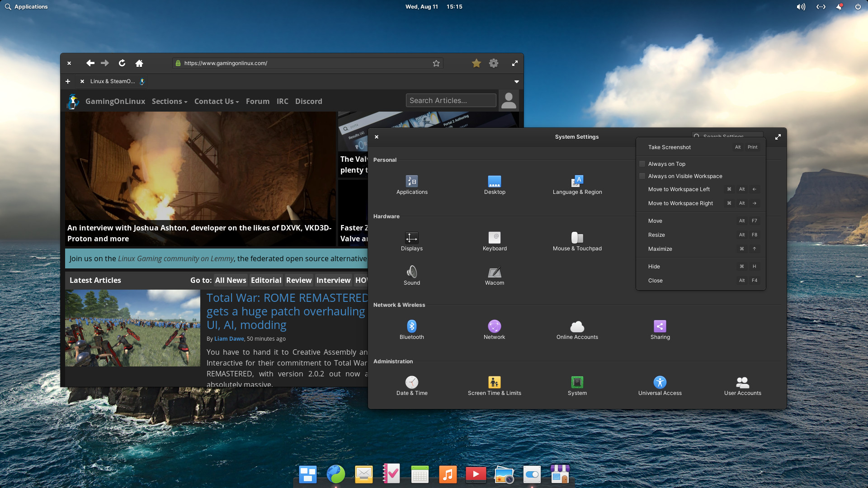Open Mouse & Touchpad settings
The image size is (868, 488).
point(577,241)
